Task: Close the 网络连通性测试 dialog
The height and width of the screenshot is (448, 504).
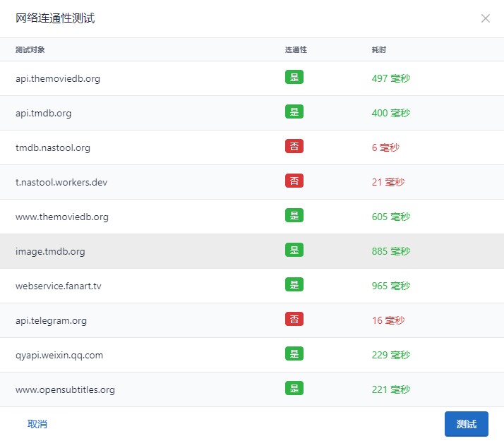Action: click(486, 18)
